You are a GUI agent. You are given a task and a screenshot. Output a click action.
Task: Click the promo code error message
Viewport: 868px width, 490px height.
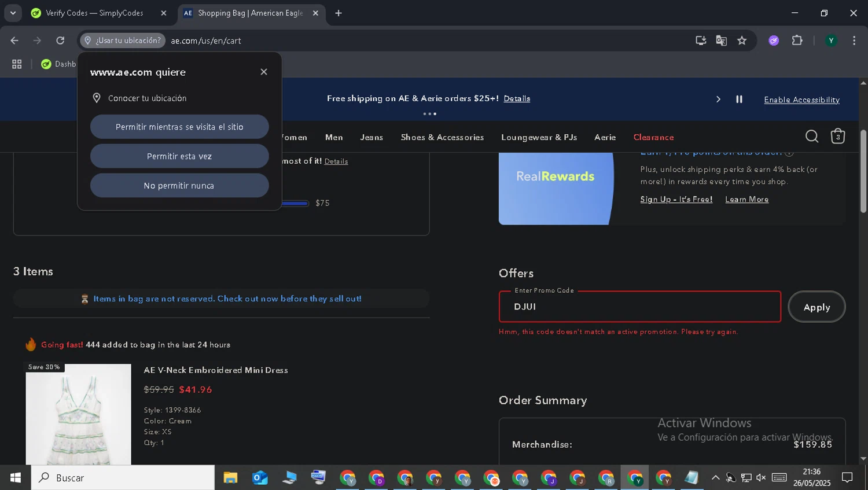point(618,332)
